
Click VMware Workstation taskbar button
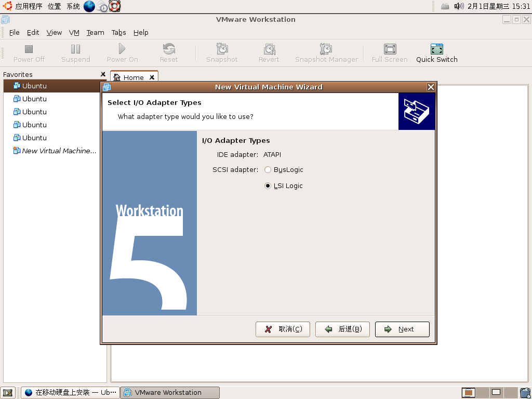pyautogui.click(x=170, y=393)
